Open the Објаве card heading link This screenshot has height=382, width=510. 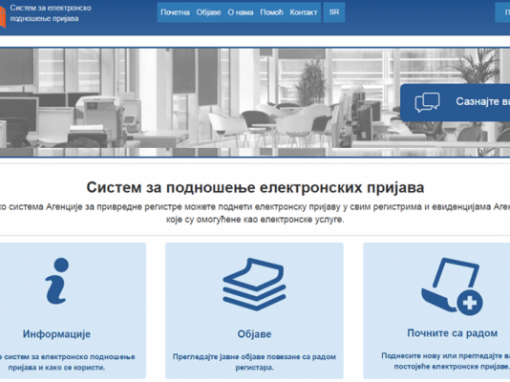click(254, 334)
